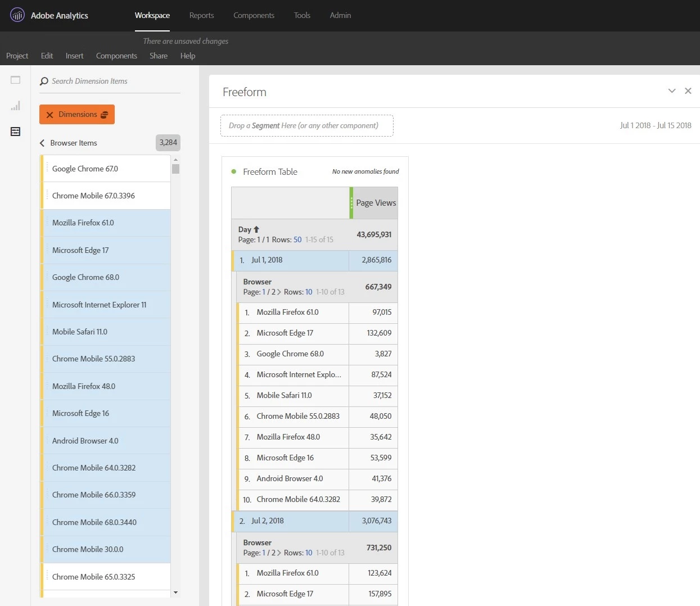Viewport: 700px width, 606px height.
Task: Remove Dimensions filter with the X icon
Action: click(x=49, y=115)
